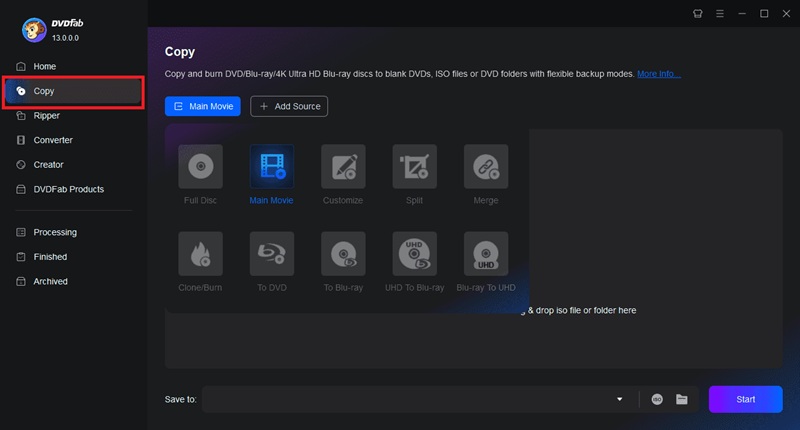Viewport: 800px width, 430px height.
Task: Save output as ISO image icon
Action: (x=657, y=399)
